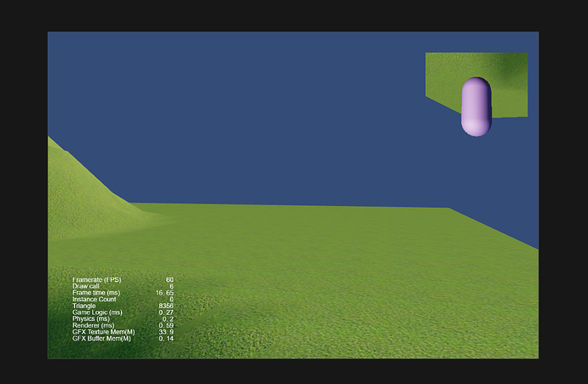588x384 pixels.
Task: Click the 'Renderer (ms)' stat label
Action: [x=94, y=325]
